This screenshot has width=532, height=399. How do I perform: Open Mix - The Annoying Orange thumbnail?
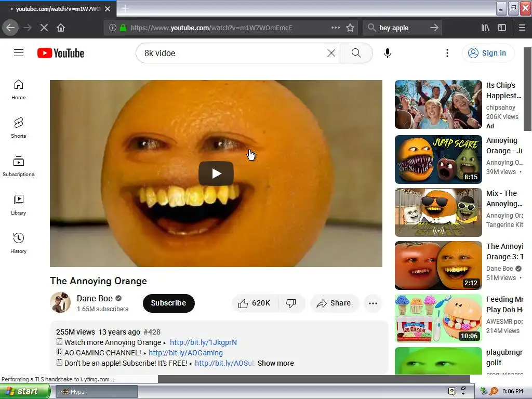[x=438, y=212]
